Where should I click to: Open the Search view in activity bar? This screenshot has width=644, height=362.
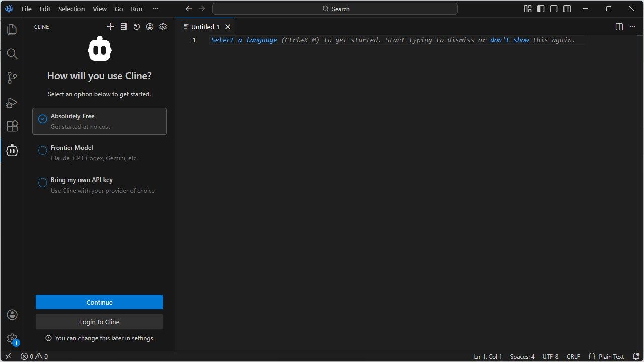click(x=12, y=54)
